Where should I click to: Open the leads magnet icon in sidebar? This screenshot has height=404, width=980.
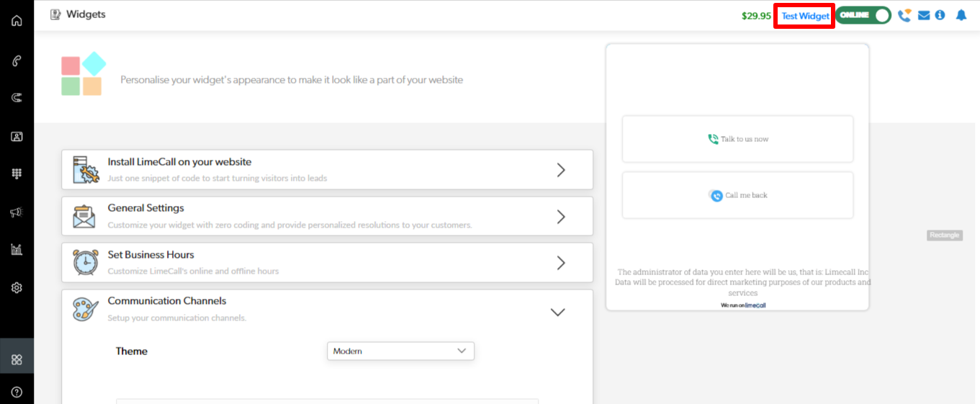pyautogui.click(x=17, y=98)
